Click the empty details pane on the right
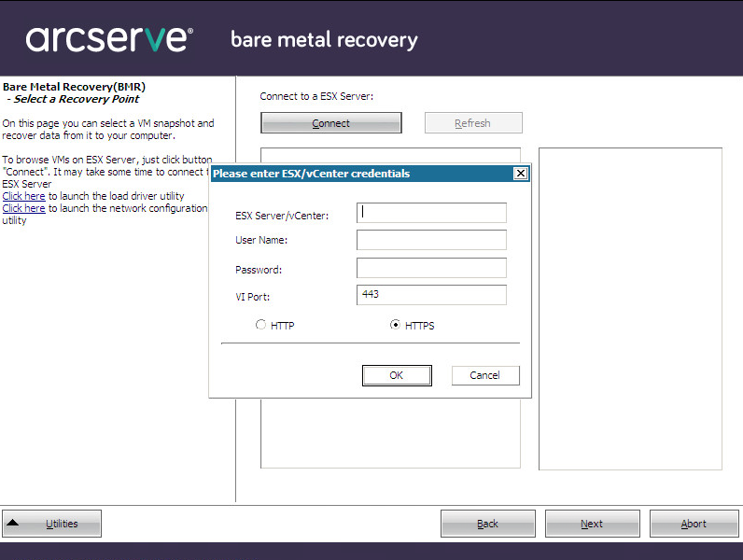This screenshot has height=560, width=743. pos(630,309)
